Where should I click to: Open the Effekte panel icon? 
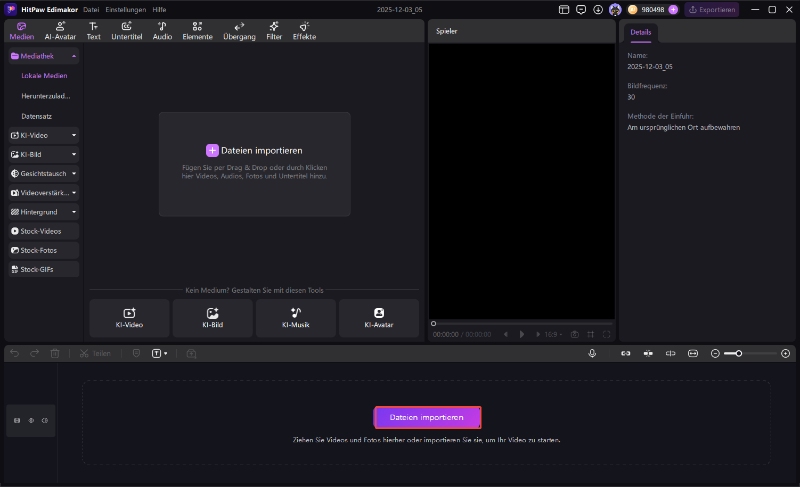pyautogui.click(x=304, y=30)
